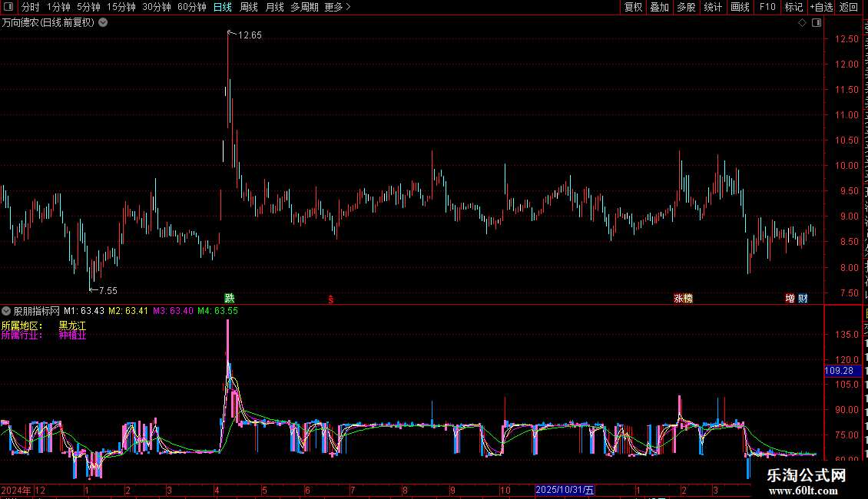Open the 多股 multi-stock view
868x499 pixels.
687,7
